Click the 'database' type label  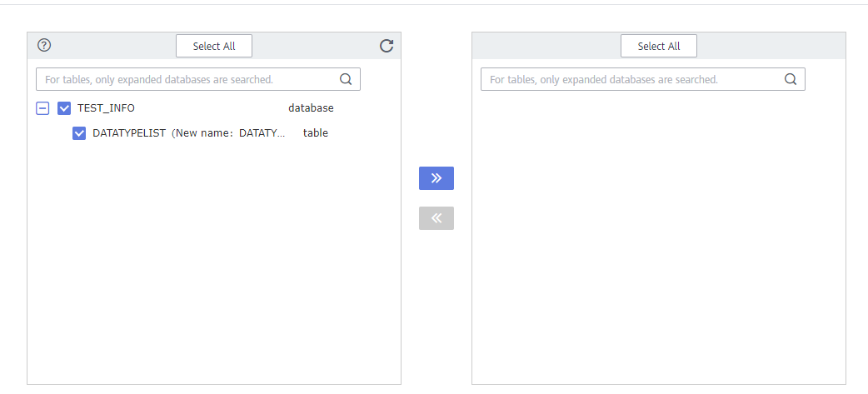click(311, 108)
